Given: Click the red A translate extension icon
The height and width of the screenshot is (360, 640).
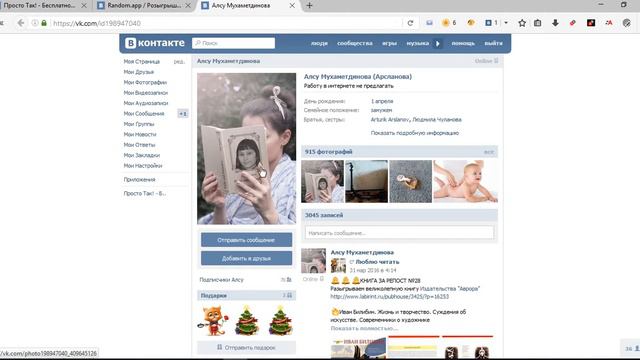Looking at the screenshot, I should [x=609, y=23].
